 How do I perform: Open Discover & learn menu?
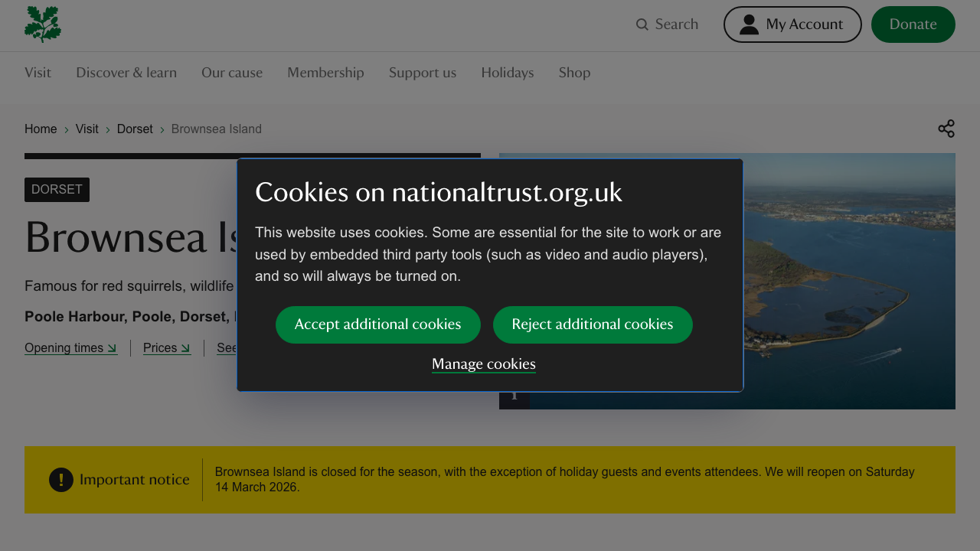point(126,73)
